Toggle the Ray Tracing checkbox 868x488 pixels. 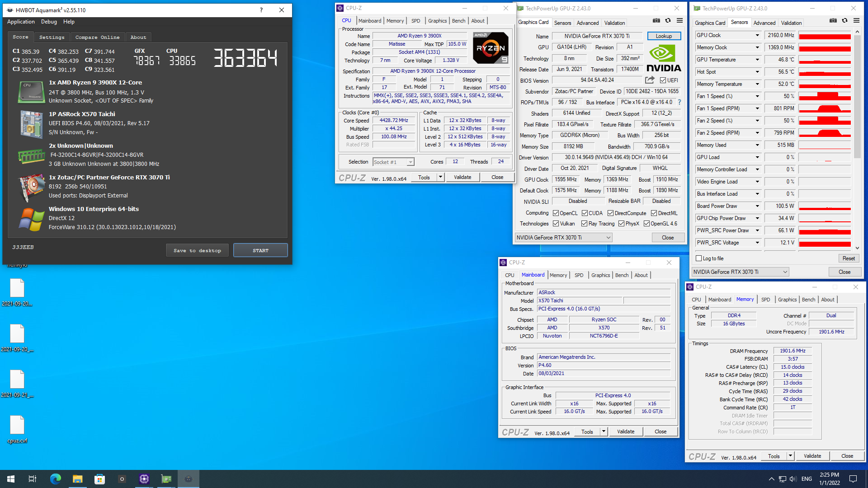584,224
